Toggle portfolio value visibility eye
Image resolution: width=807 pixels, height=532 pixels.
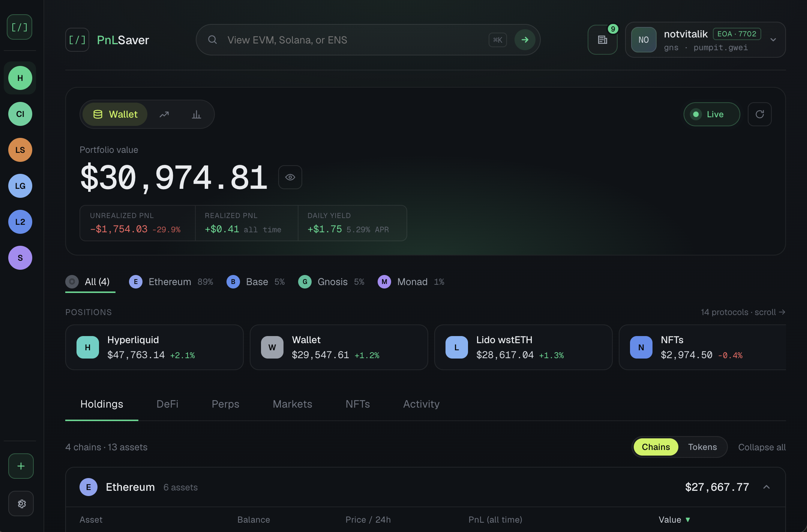tap(290, 177)
